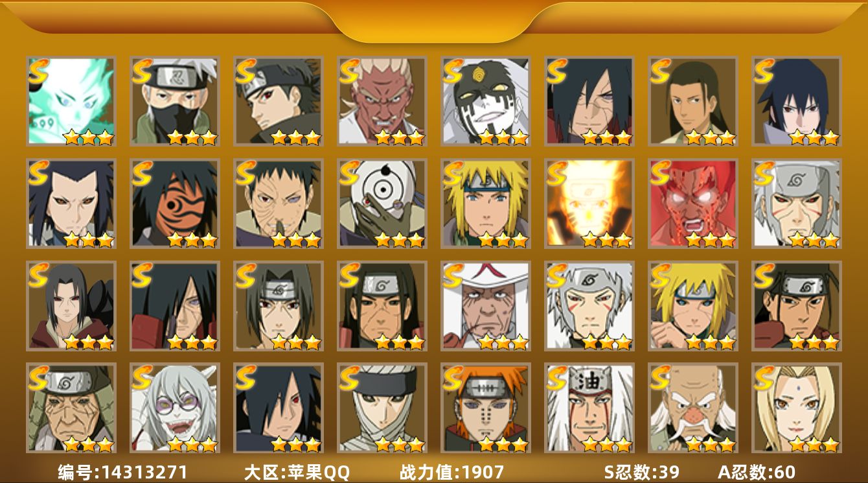Choose the black-and-white faced Zetsu portrait
The height and width of the screenshot is (483, 868).
point(486,101)
